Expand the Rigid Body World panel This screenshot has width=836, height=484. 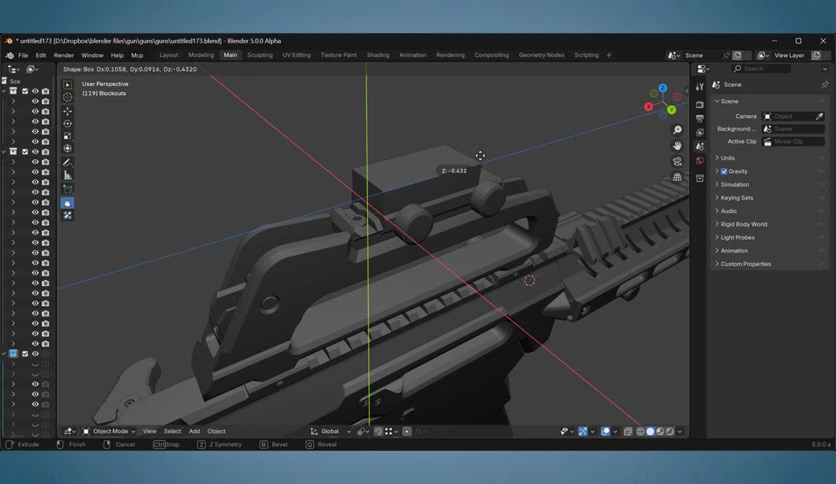pyautogui.click(x=744, y=224)
